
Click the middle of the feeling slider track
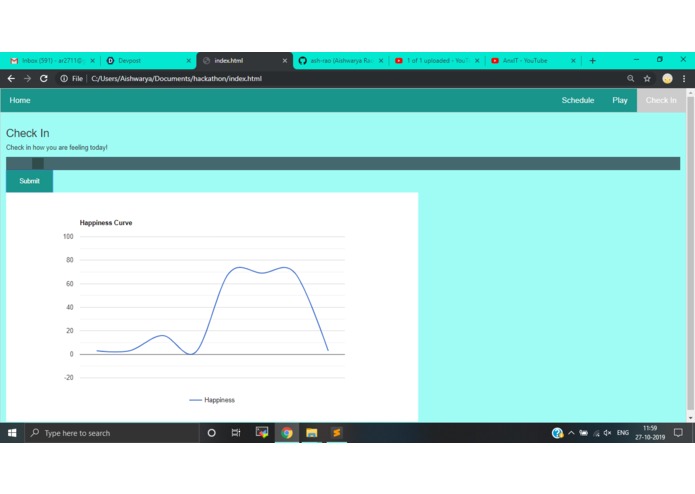tap(343, 163)
